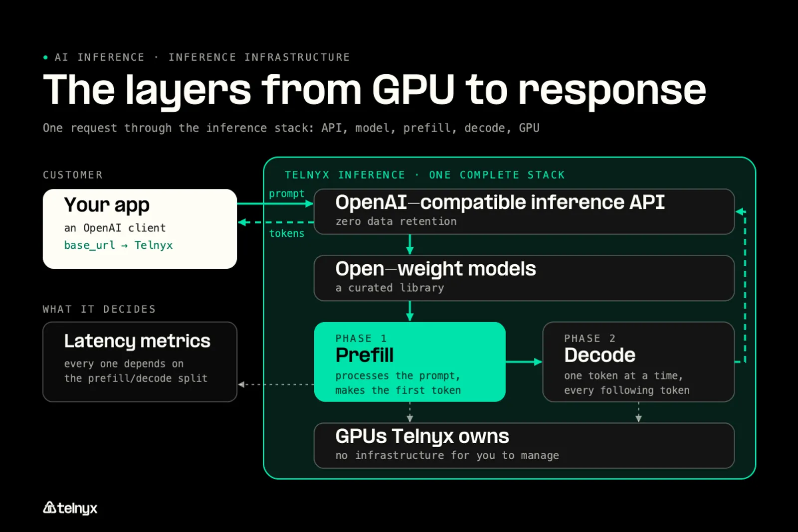Click the 'base_url → Telnyx' text
798x532 pixels.
[119, 245]
